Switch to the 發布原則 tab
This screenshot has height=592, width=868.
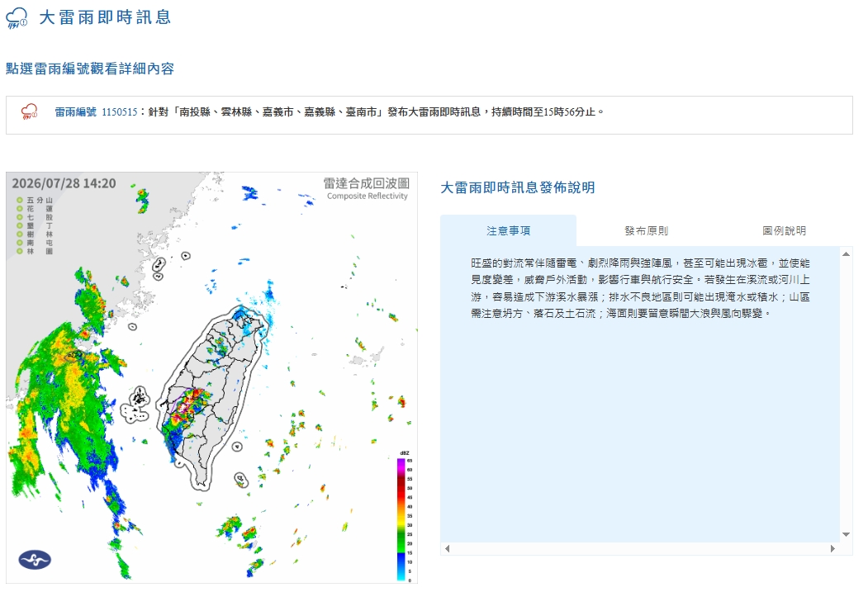pos(646,230)
